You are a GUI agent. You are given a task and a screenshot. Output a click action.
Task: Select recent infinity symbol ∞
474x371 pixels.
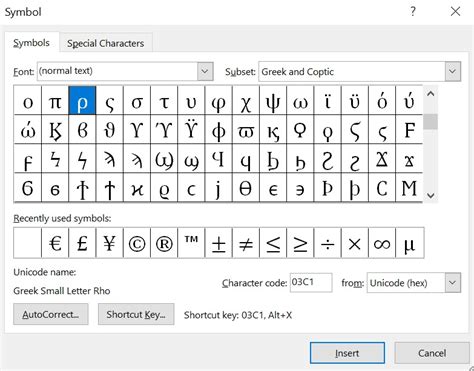(382, 243)
